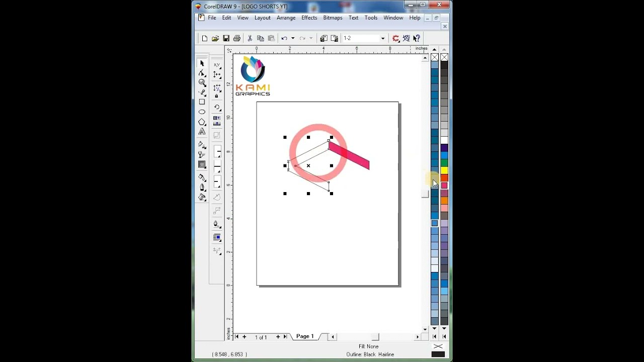Pick the green color swatch

(x=444, y=163)
